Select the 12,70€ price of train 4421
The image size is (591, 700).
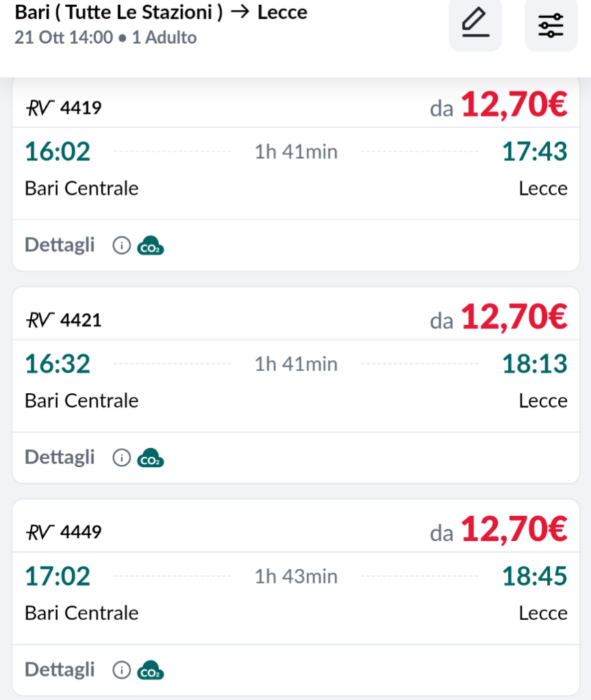[x=514, y=318]
